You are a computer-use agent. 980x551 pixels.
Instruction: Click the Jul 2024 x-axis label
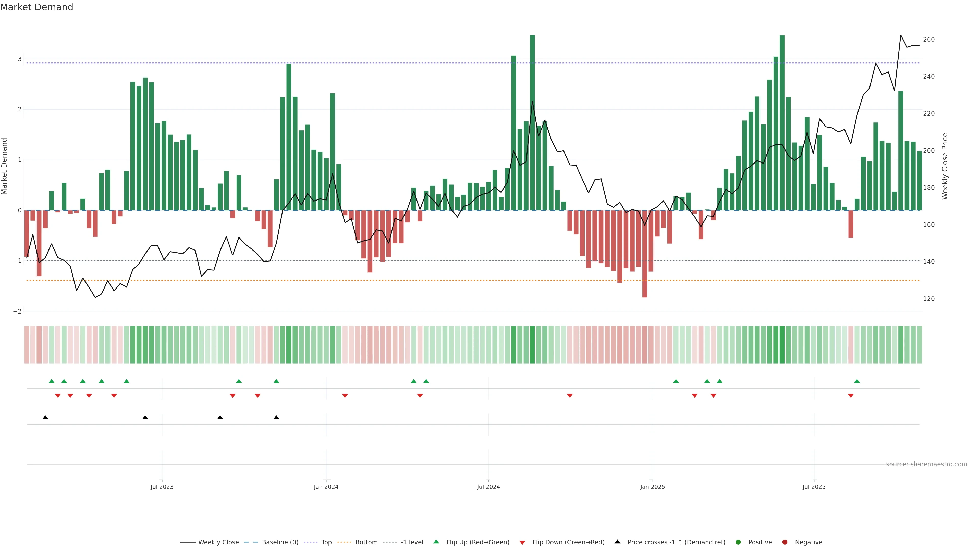488,487
